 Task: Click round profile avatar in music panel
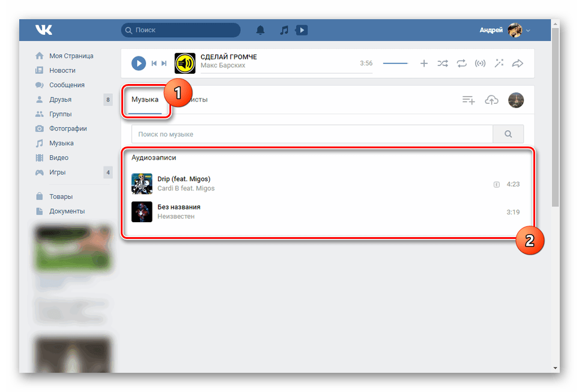point(516,100)
